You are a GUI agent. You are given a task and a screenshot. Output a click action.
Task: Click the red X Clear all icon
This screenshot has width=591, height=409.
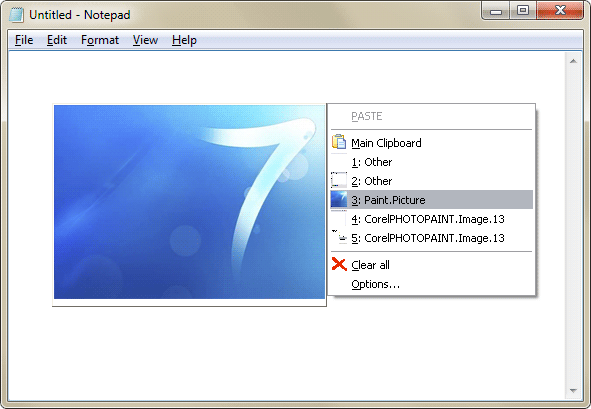[339, 264]
